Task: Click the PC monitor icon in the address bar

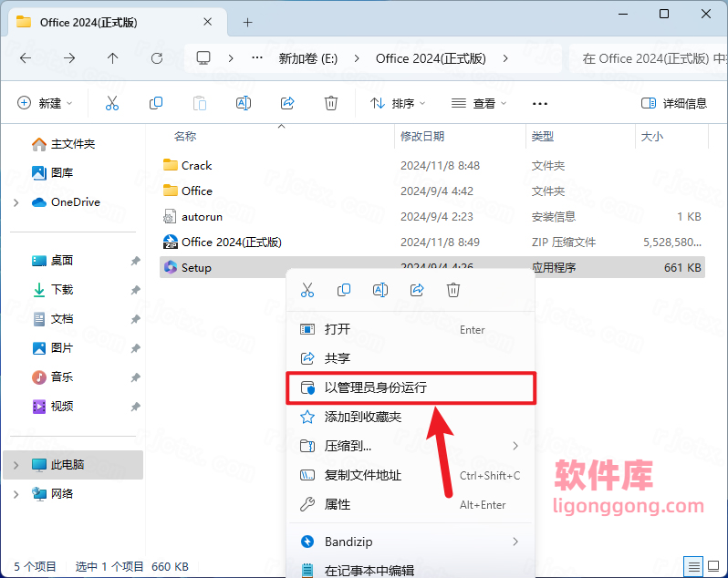Action: coord(203,58)
